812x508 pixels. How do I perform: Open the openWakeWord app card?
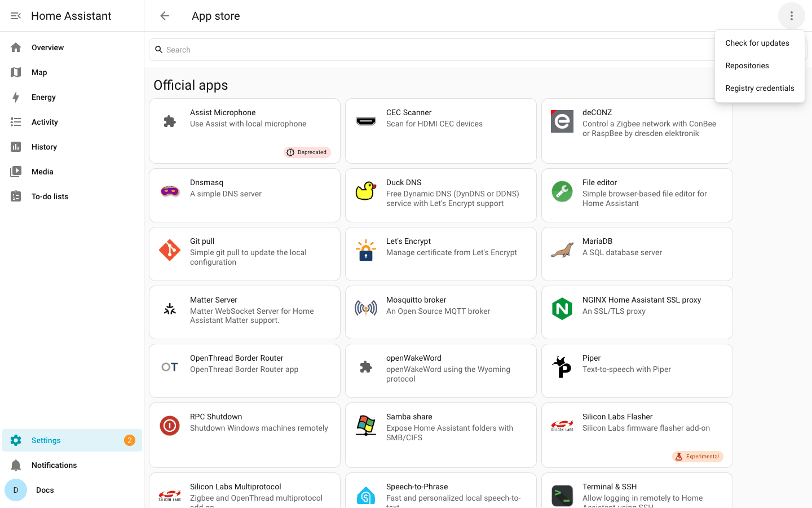[441, 371]
